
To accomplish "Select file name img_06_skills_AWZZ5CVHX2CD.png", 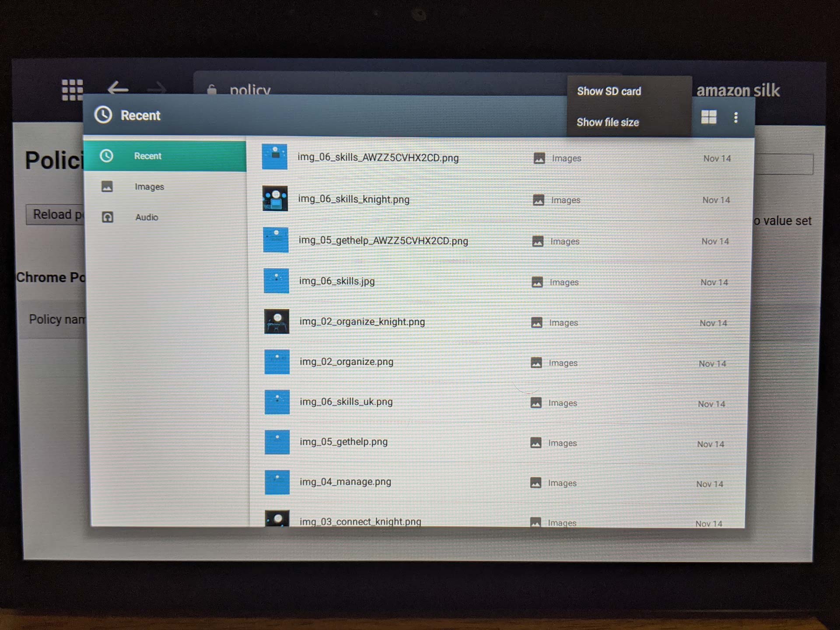I will [378, 157].
